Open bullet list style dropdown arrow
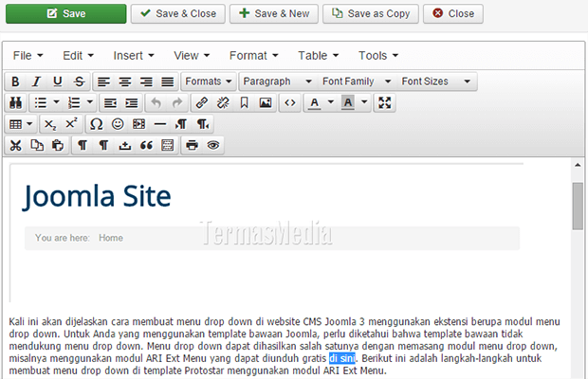Screen dimensions: 588x379 coord(56,102)
